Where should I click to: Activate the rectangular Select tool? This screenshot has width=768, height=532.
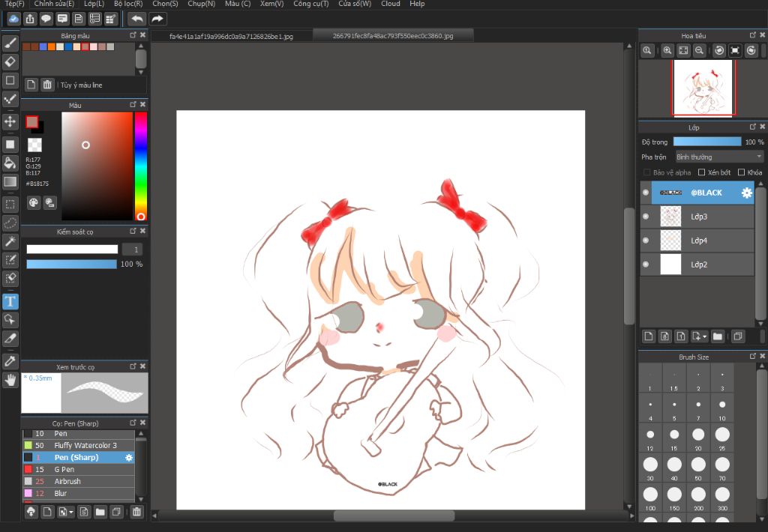coord(10,204)
